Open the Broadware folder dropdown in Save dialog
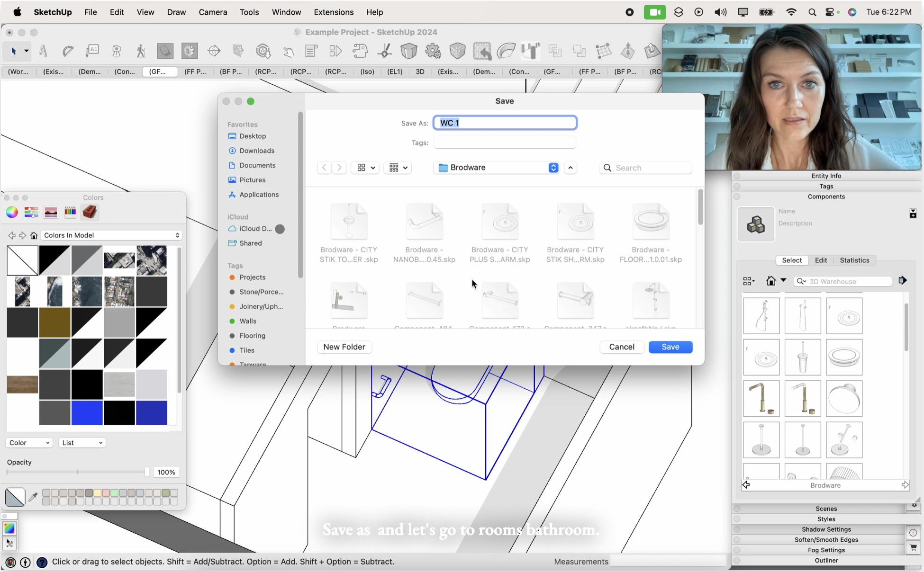The image size is (924, 572). click(496, 167)
